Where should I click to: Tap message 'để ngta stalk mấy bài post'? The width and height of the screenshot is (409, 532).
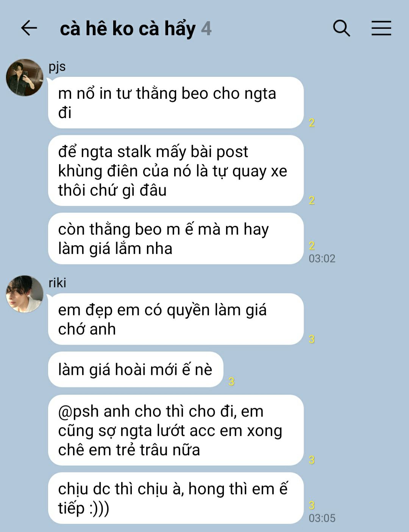(x=176, y=171)
